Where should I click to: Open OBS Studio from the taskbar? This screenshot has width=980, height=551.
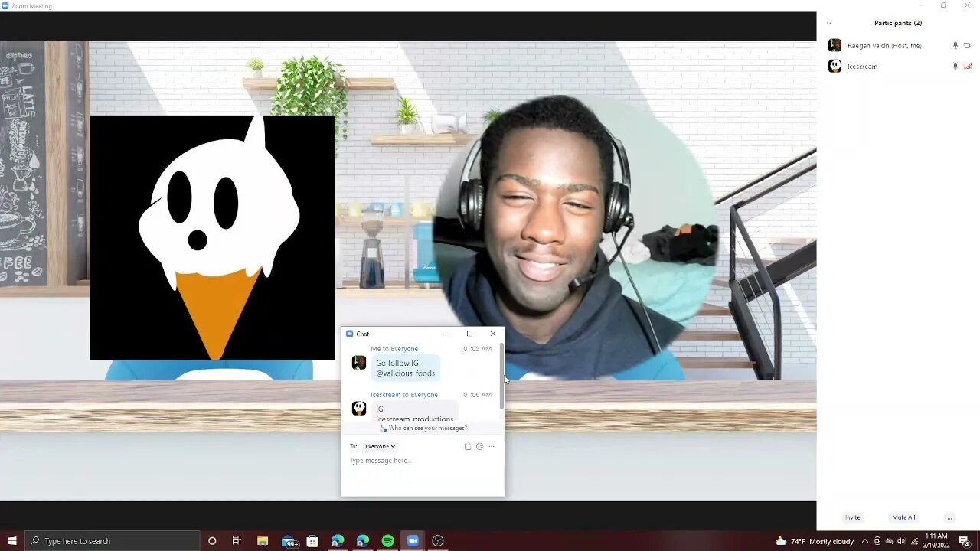[438, 541]
